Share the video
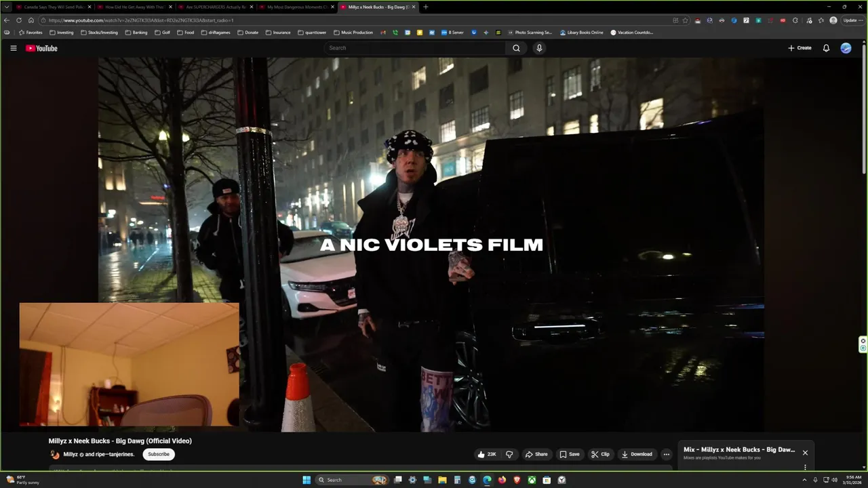 pos(536,454)
